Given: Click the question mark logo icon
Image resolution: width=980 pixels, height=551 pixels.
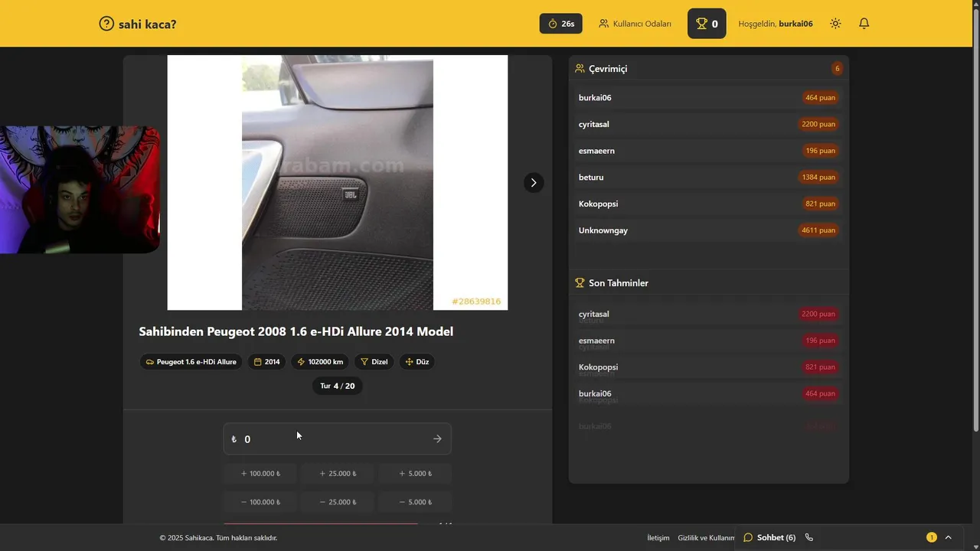Looking at the screenshot, I should (x=106, y=24).
